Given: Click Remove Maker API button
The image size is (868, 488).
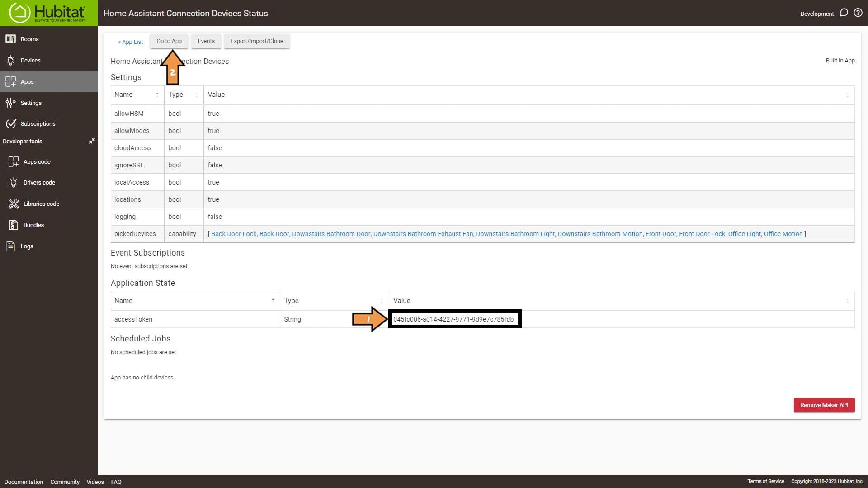Looking at the screenshot, I should point(824,405).
